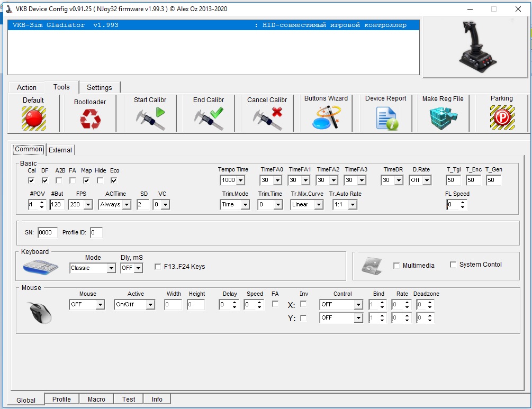The image size is (532, 409).
Task: Open the Mouse Active dropdown
Action: pyautogui.click(x=150, y=305)
